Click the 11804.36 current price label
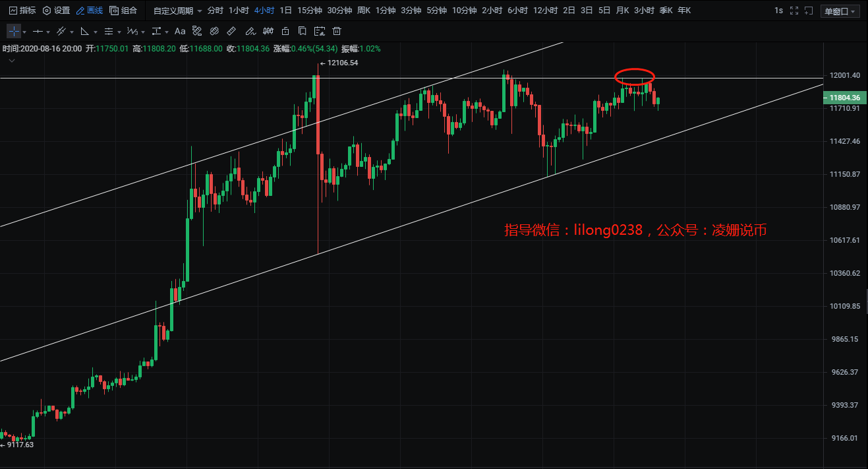Image resolution: width=868 pixels, height=469 pixels. (x=844, y=98)
